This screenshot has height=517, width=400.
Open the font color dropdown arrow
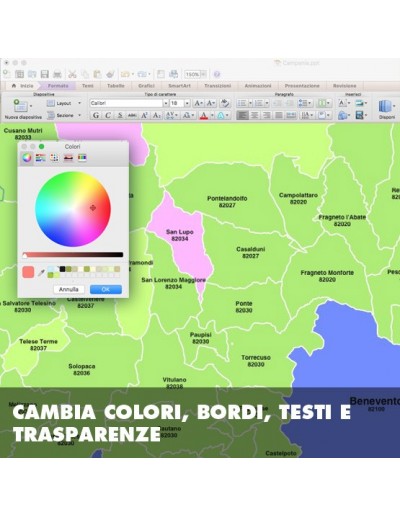(212, 115)
